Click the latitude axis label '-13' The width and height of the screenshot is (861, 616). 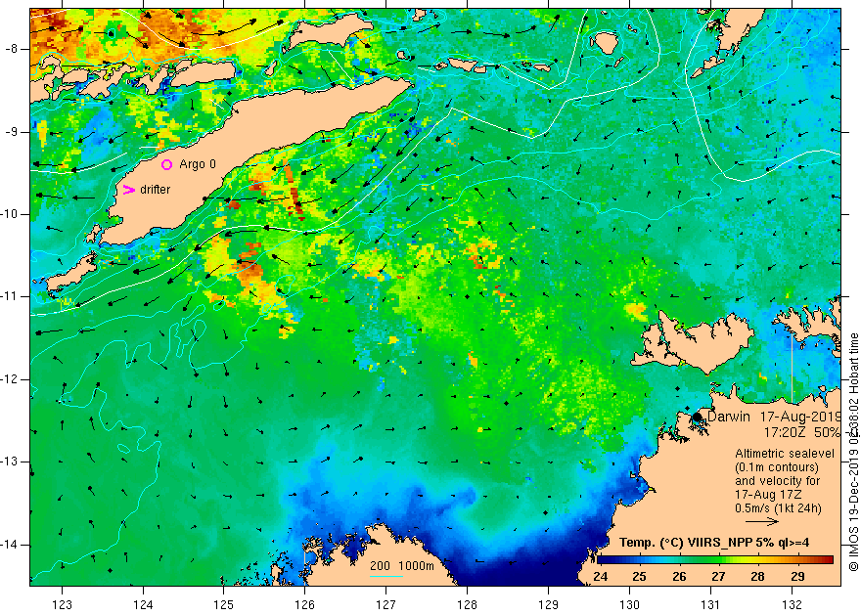[10, 462]
